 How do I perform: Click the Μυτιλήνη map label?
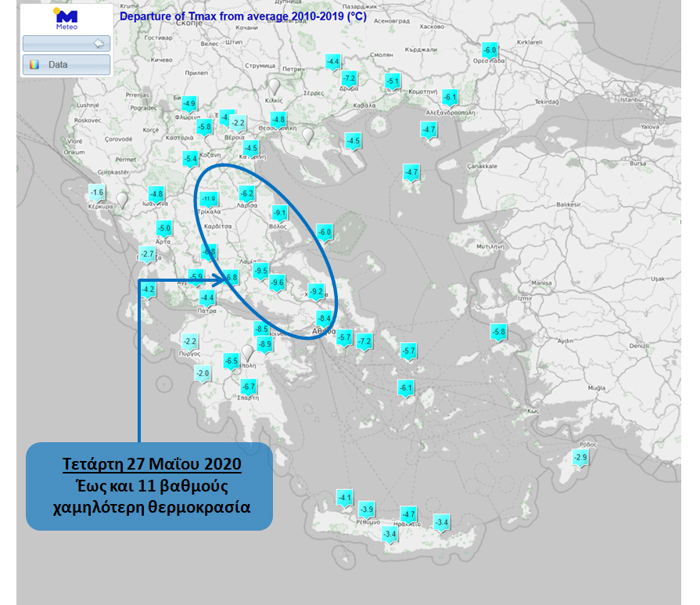(x=490, y=247)
